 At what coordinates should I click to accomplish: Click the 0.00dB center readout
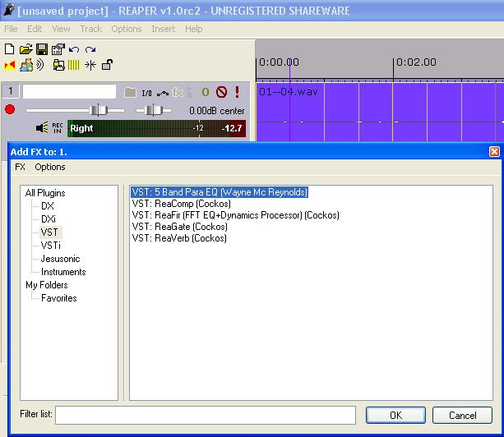(x=217, y=111)
